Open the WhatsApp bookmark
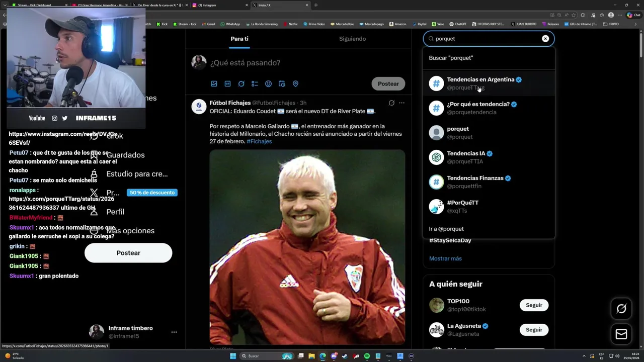 (230, 24)
